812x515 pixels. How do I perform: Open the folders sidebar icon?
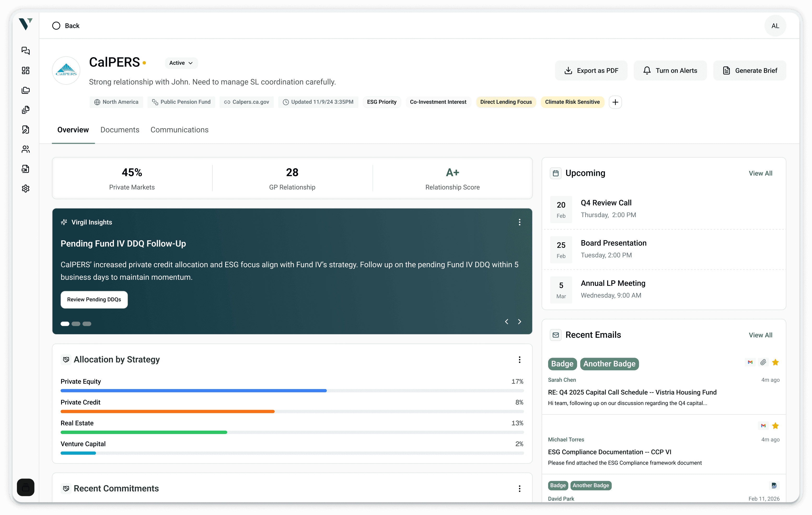click(x=26, y=90)
